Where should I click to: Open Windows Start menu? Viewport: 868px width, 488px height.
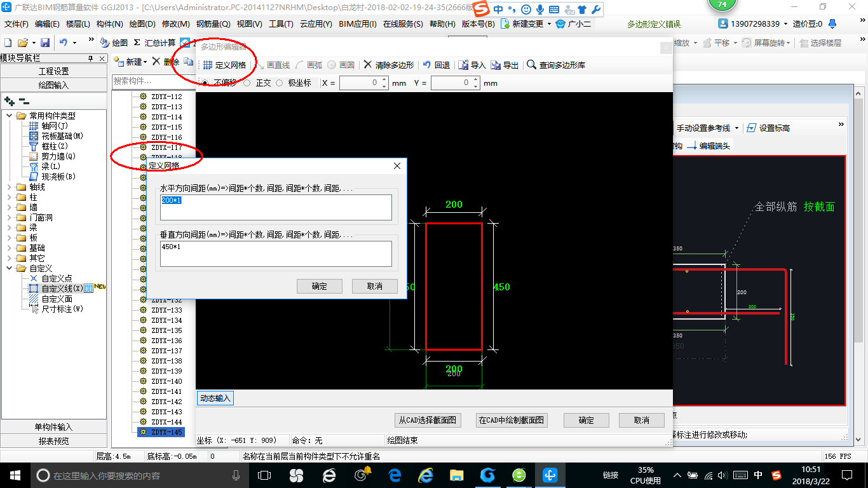point(14,475)
